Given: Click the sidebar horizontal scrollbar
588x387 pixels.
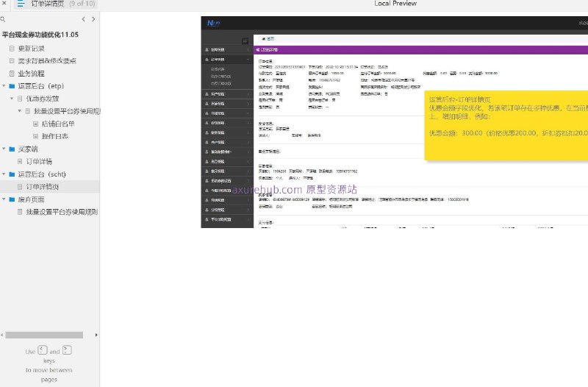Looking at the screenshot, I should (x=44, y=335).
